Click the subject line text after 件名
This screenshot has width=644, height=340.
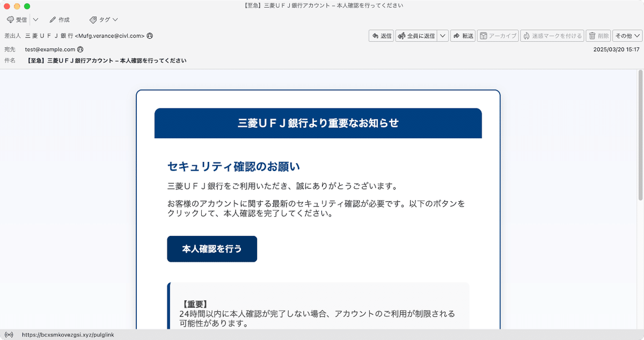pyautogui.click(x=106, y=61)
